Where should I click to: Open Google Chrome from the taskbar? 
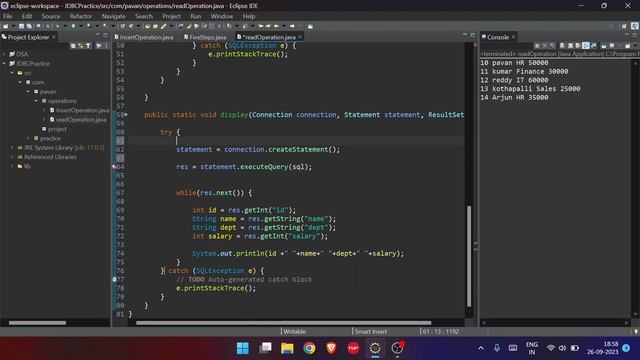(309, 348)
